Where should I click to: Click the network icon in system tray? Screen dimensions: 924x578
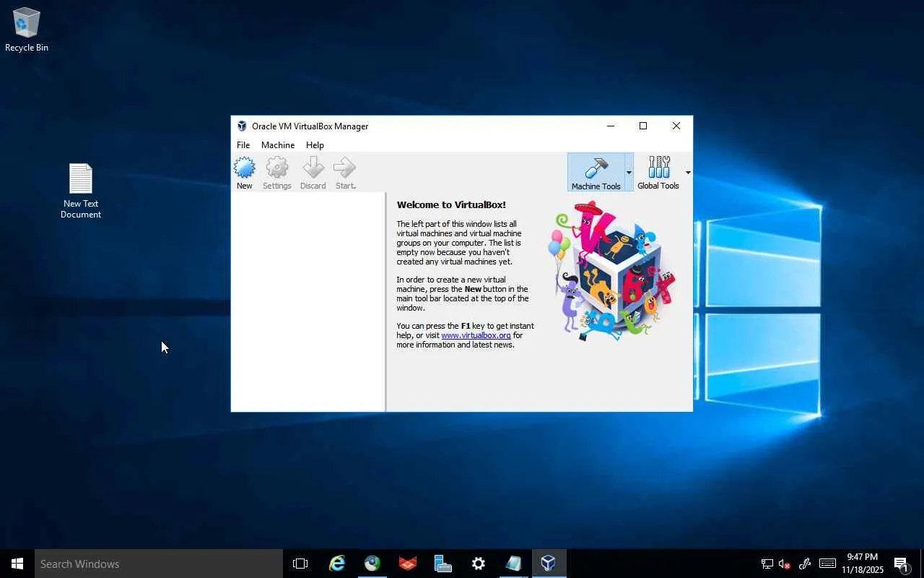point(767,564)
